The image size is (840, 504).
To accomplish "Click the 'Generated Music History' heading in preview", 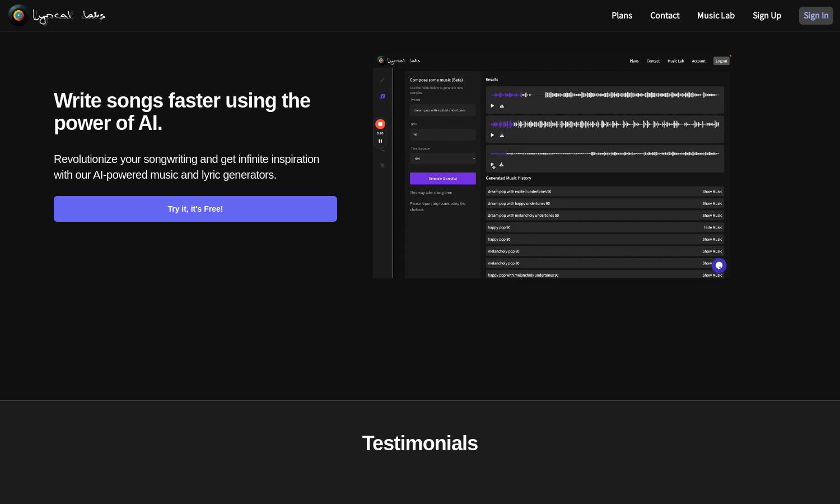I will pos(508,178).
